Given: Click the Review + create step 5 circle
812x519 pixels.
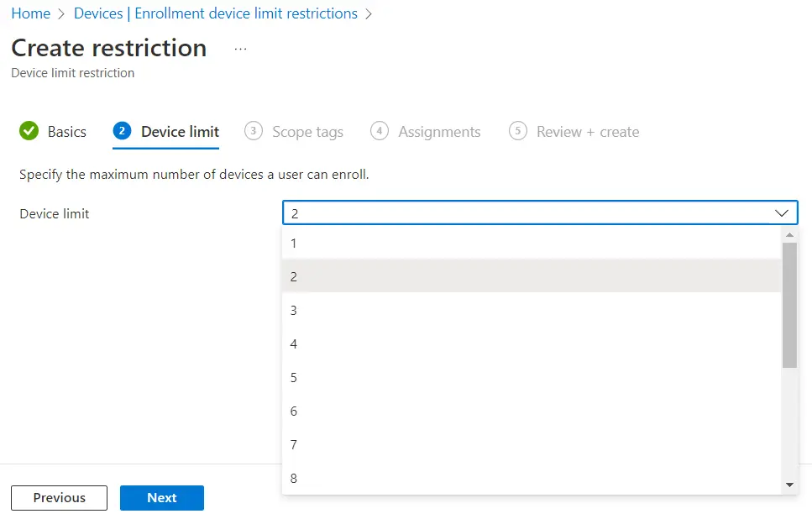Looking at the screenshot, I should point(518,131).
